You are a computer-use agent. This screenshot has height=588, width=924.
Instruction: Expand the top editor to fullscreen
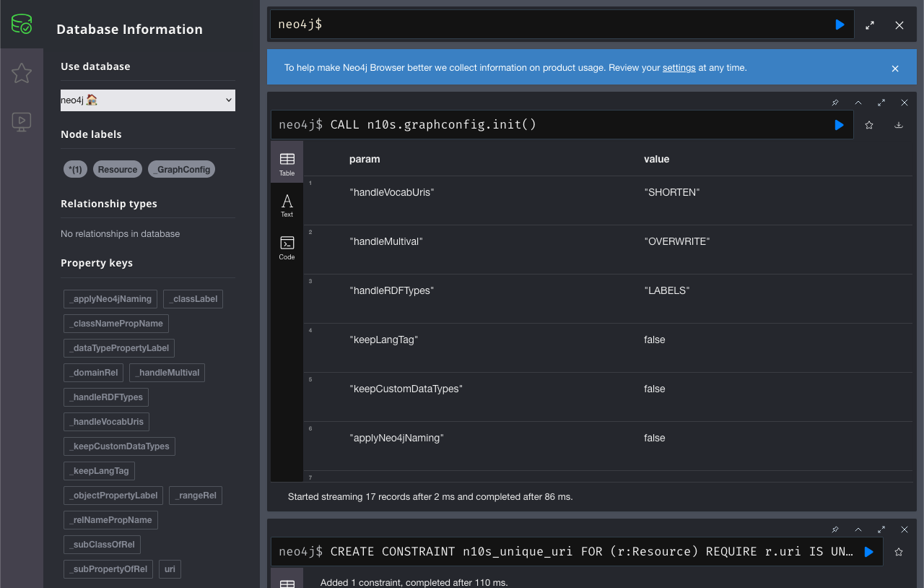(x=870, y=25)
